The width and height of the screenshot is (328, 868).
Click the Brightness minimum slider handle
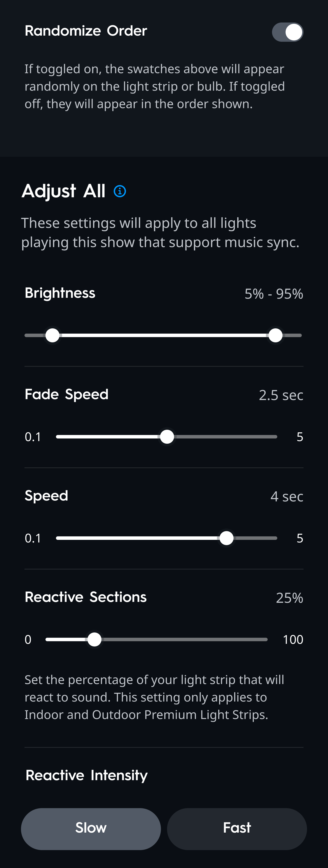click(x=52, y=335)
